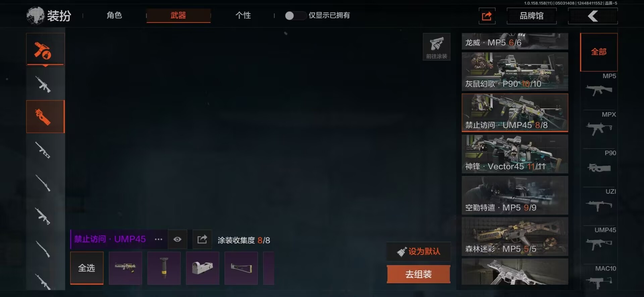Open the top melee/grenade category icon
644x297 pixels.
click(45, 50)
